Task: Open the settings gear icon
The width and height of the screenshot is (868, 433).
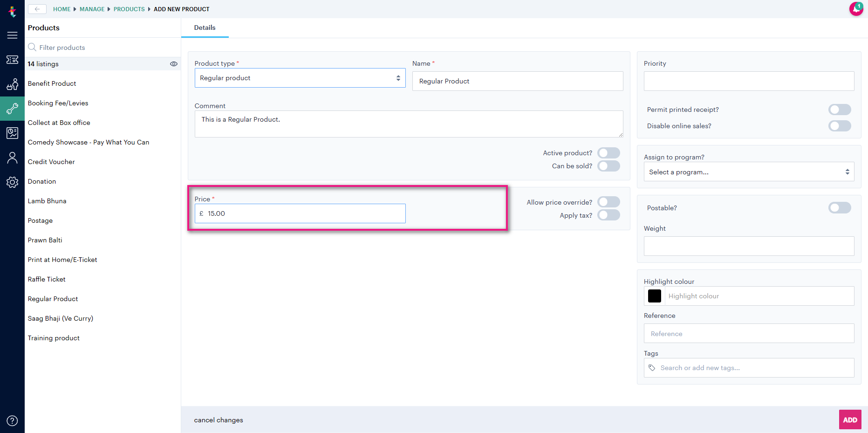Action: click(13, 182)
